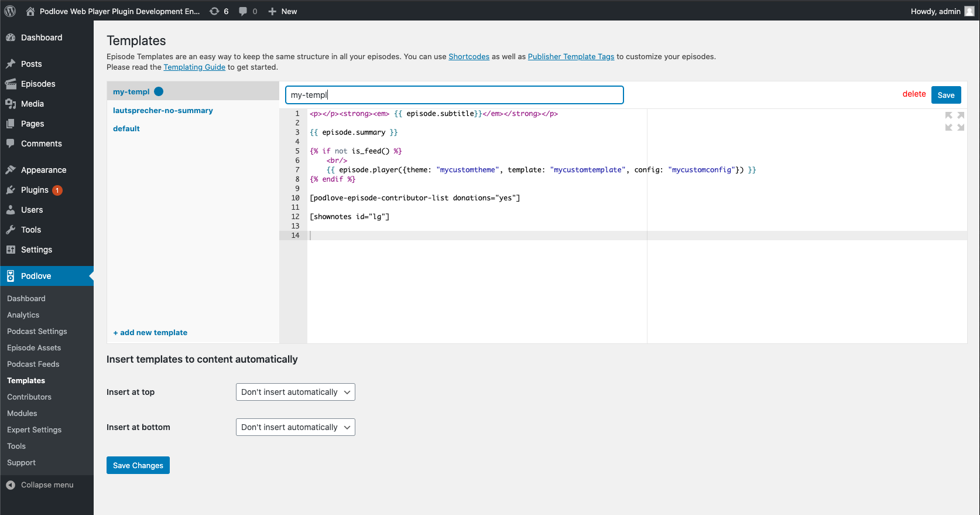Screen dimensions: 980x515
Task: Select my-templ template in list
Action: (131, 91)
